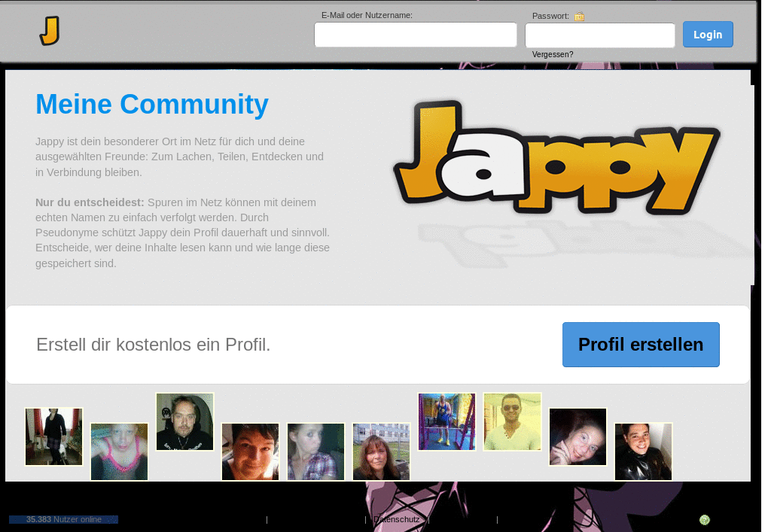
Task: Click the Meine Community heading
Action: 152,104
